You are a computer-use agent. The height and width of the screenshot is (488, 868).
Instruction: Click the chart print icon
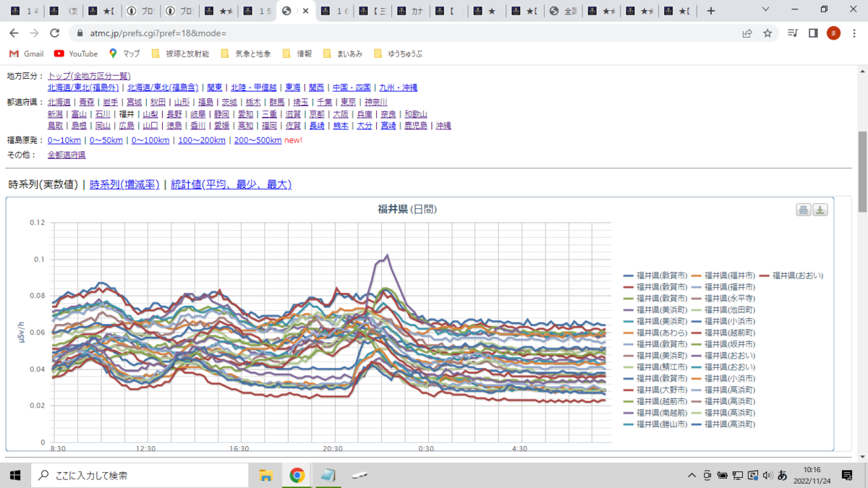[x=804, y=210]
